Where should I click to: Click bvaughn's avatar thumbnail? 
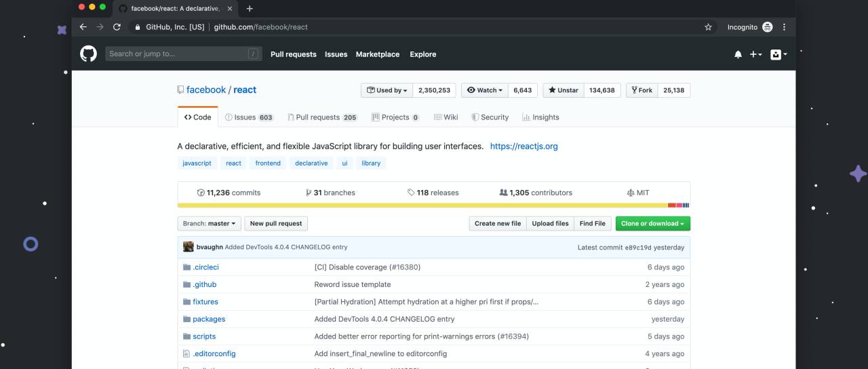(x=189, y=247)
